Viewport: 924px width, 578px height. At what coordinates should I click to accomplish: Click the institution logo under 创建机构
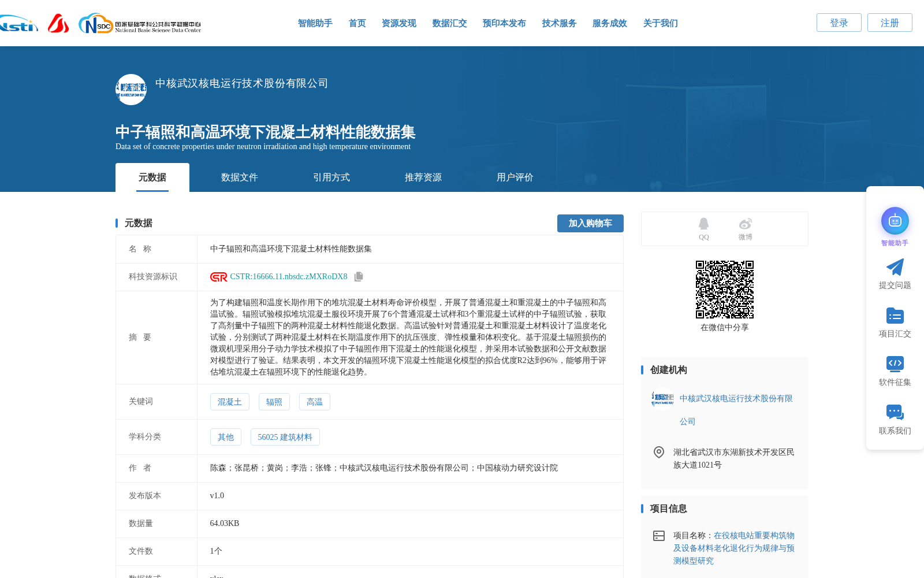point(662,398)
